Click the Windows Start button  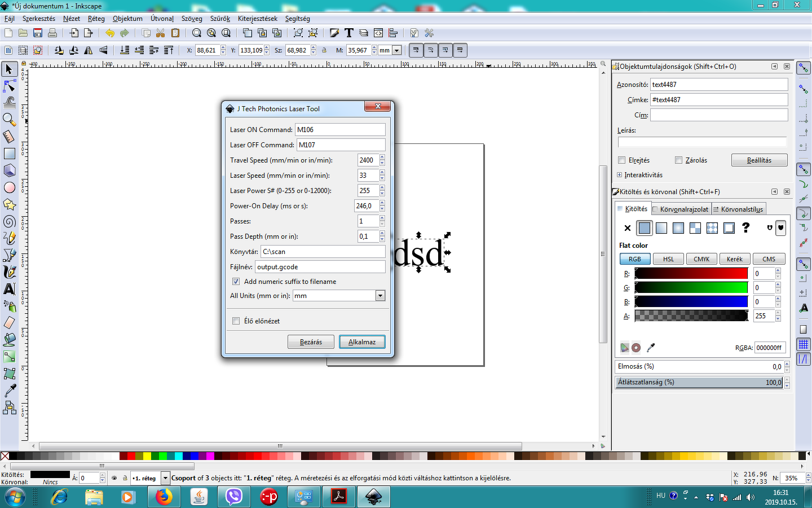pos(15,497)
